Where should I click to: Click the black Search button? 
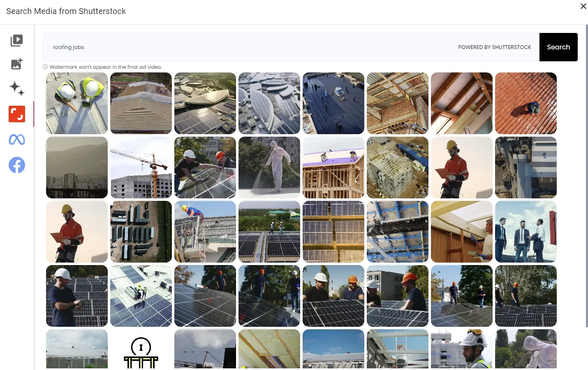558,47
